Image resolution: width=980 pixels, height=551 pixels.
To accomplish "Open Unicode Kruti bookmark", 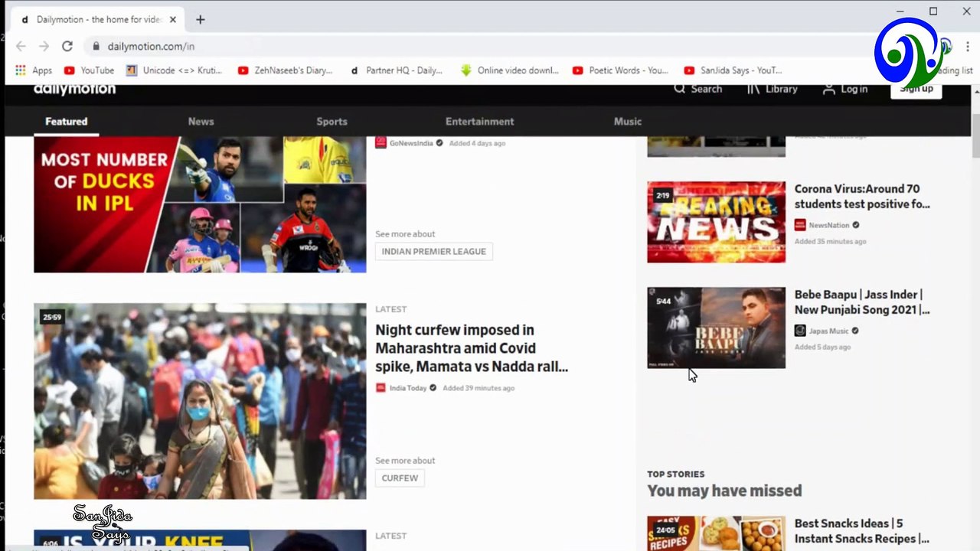I will (x=174, y=70).
